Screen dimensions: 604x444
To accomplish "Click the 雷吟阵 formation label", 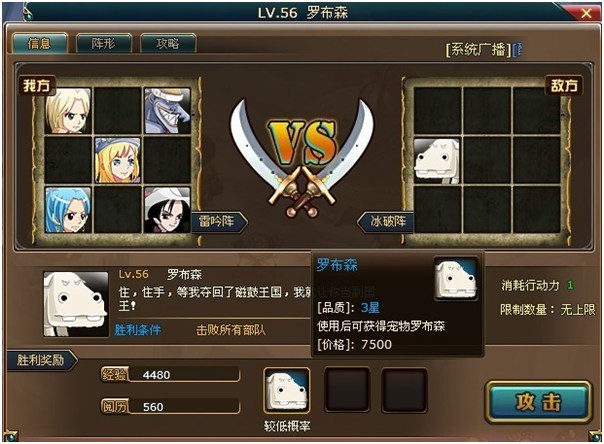I will [x=218, y=221].
